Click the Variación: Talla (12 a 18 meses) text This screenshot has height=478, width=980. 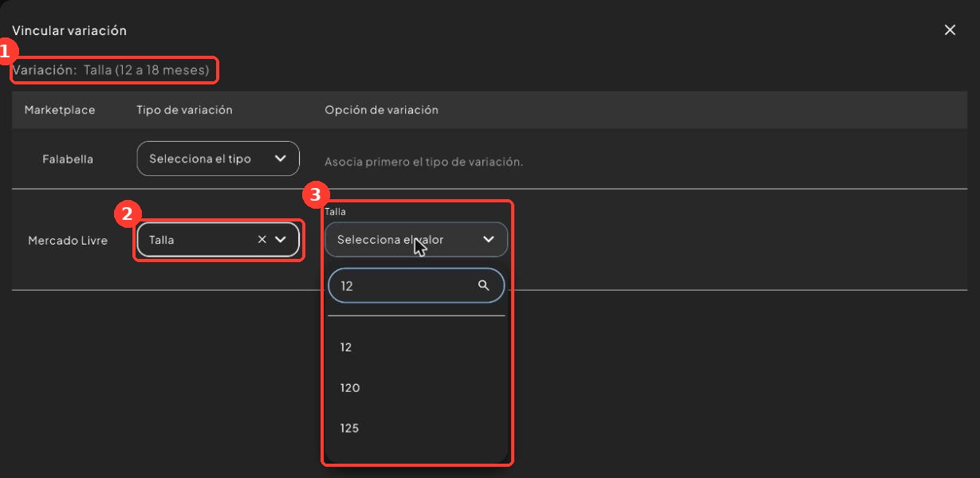(x=111, y=70)
